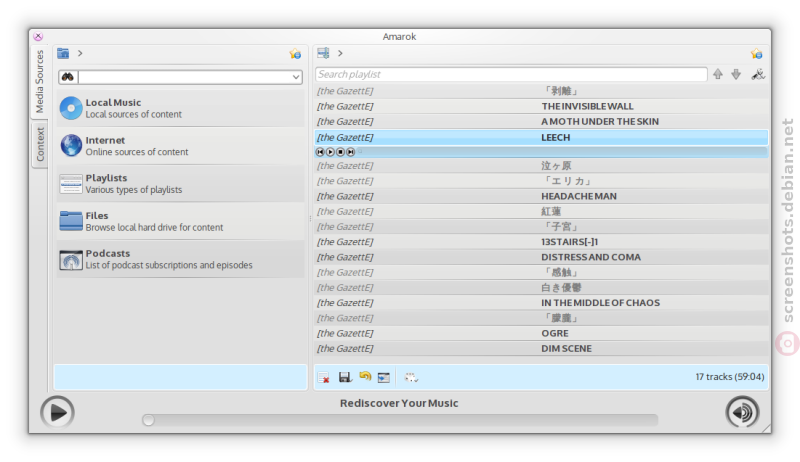Click the 17 tracks (59:04) status text

pyautogui.click(x=730, y=377)
